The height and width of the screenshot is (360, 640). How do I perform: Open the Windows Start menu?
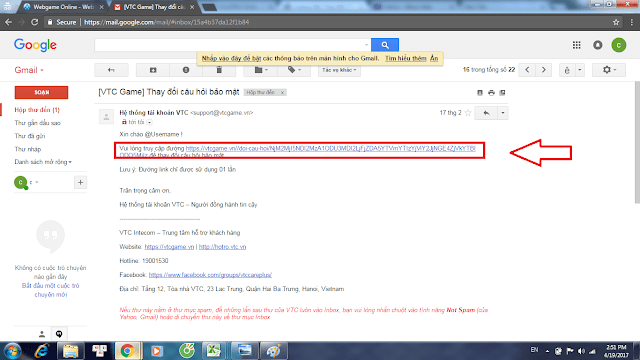click(x=12, y=351)
